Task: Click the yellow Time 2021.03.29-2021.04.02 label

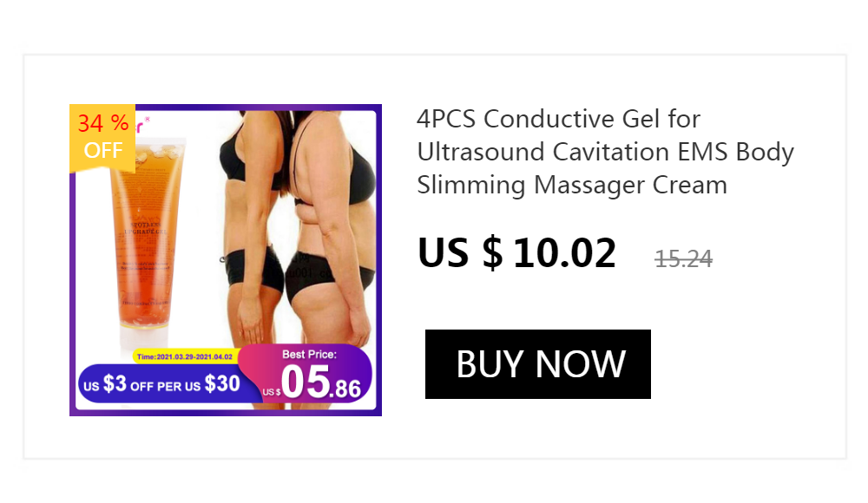Action: click(x=185, y=357)
